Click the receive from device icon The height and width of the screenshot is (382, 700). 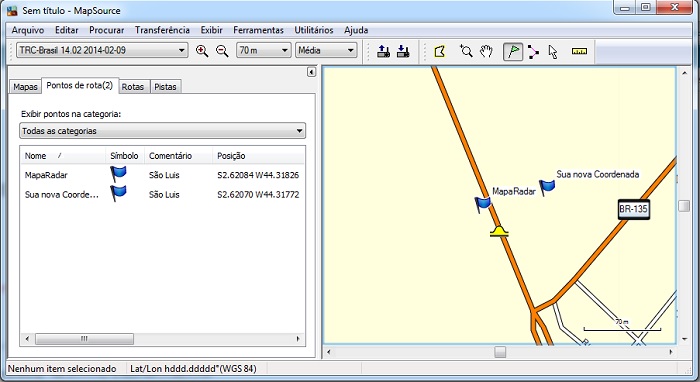403,51
